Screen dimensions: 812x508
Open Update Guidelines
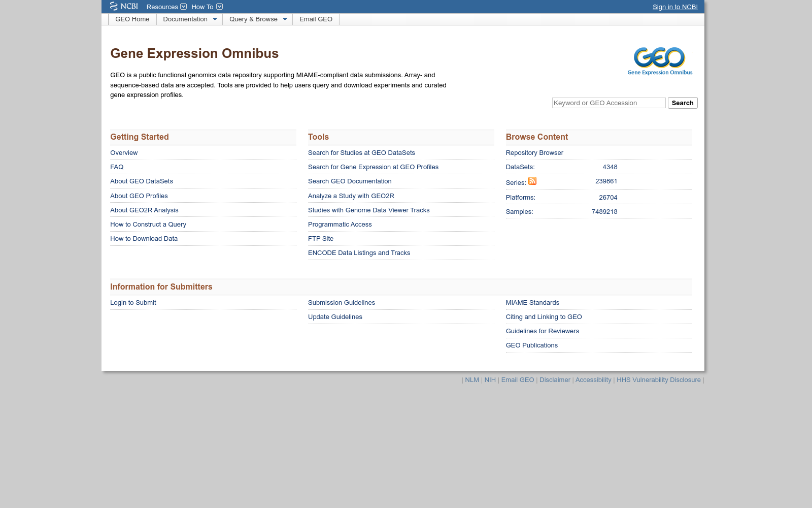(335, 317)
